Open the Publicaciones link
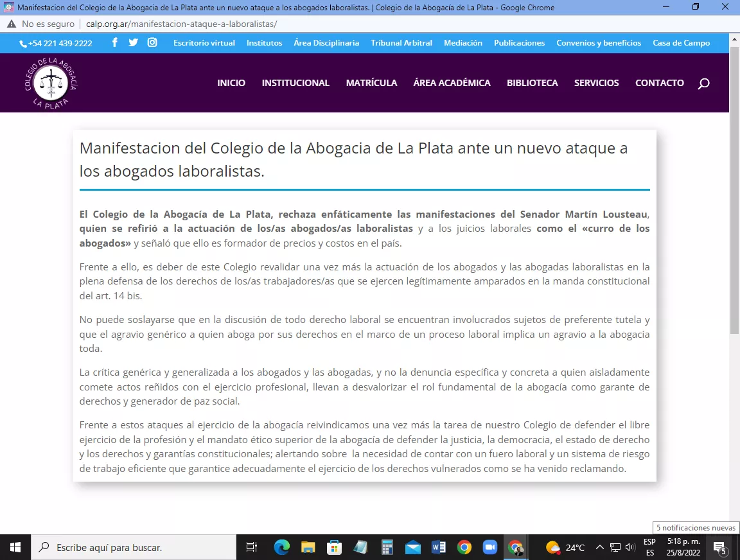 [519, 43]
